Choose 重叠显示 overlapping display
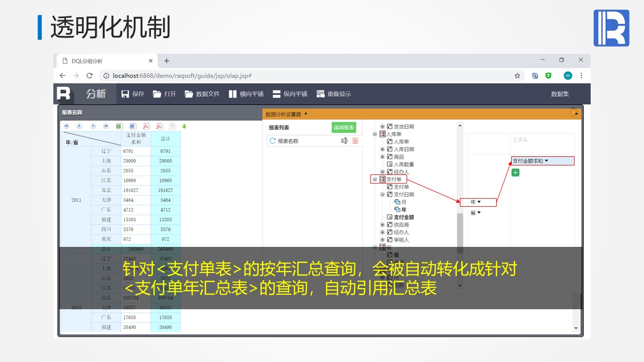The height and width of the screenshot is (362, 644). 334,94
